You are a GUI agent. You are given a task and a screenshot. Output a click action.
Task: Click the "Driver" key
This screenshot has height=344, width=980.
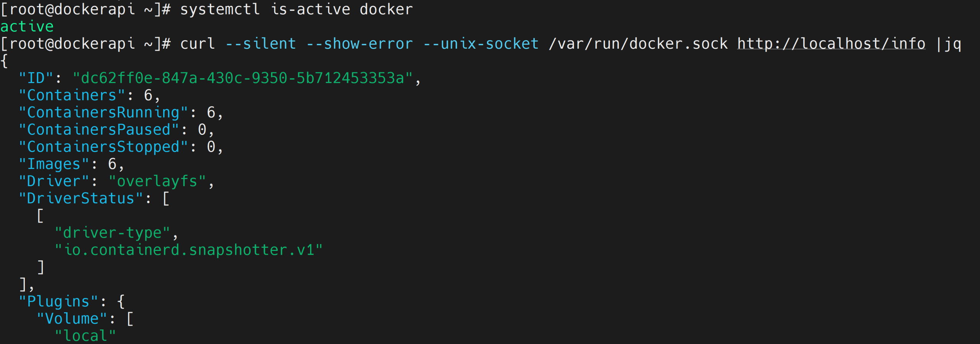pyautogui.click(x=54, y=181)
